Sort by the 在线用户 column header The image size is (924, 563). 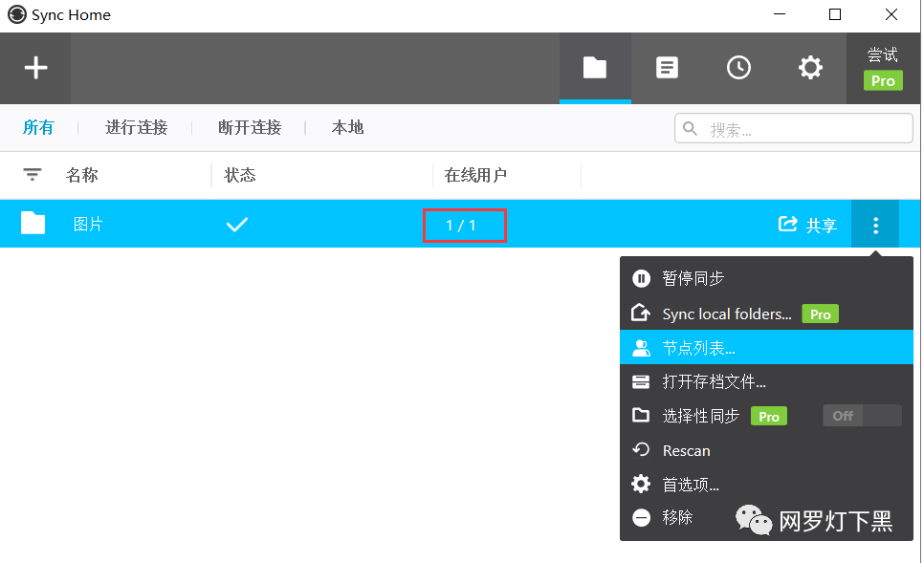(475, 175)
